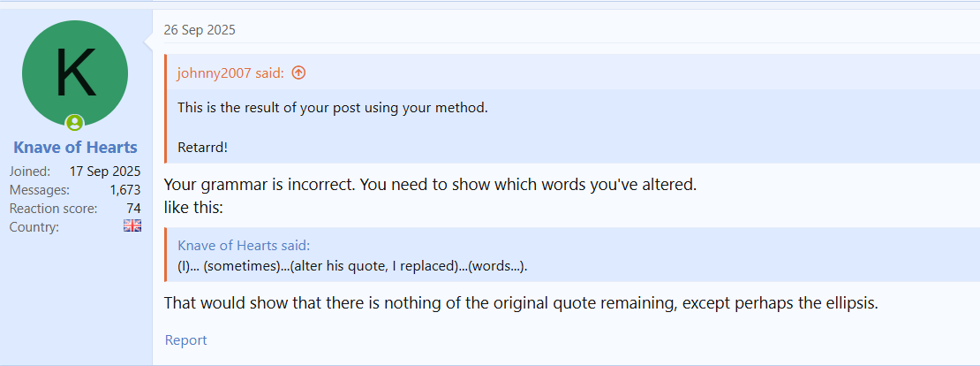Screen dimensions: 980x366
Task: Open the 1,673 messages count
Action: pos(125,189)
